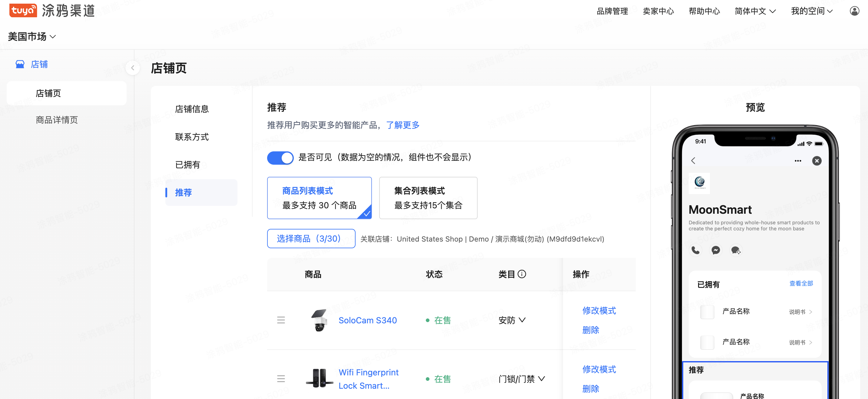Click the 了解更多 link

[x=403, y=125]
